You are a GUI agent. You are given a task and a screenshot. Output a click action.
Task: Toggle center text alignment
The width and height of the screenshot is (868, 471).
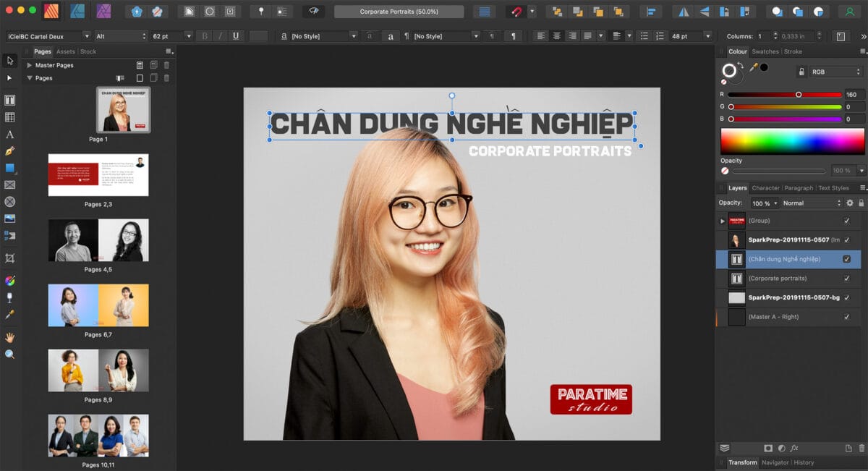click(x=556, y=36)
